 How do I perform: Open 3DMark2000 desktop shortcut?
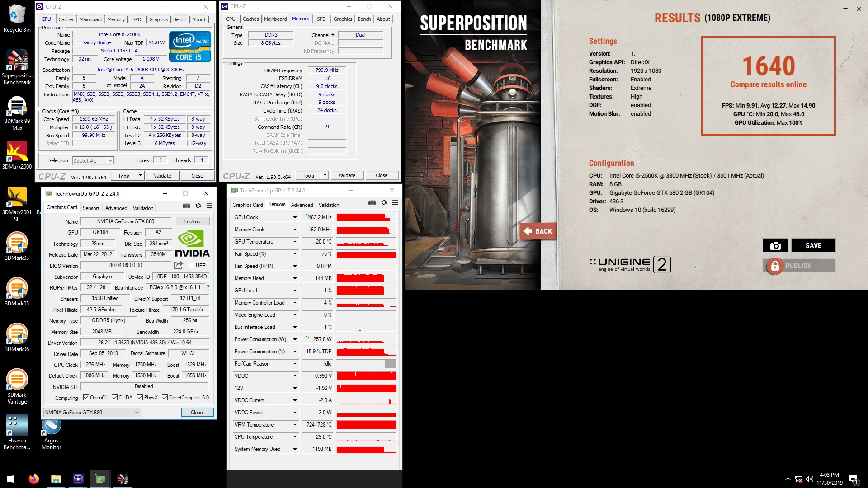click(x=17, y=155)
